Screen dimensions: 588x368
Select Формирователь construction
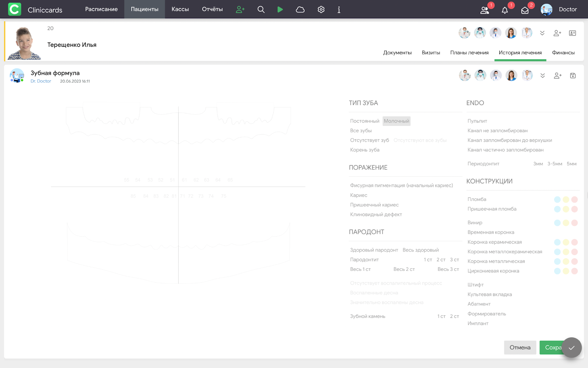point(487,314)
